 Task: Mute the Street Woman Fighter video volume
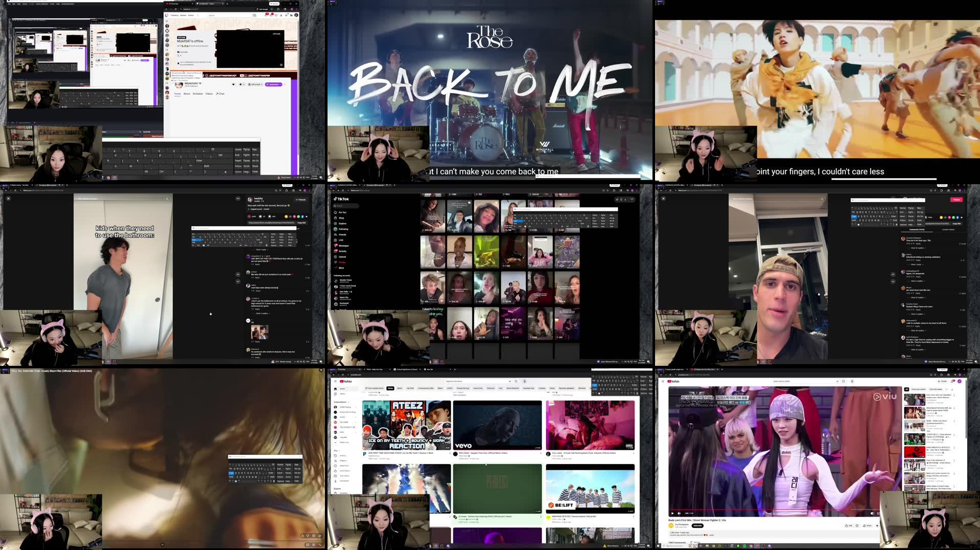[679, 513]
